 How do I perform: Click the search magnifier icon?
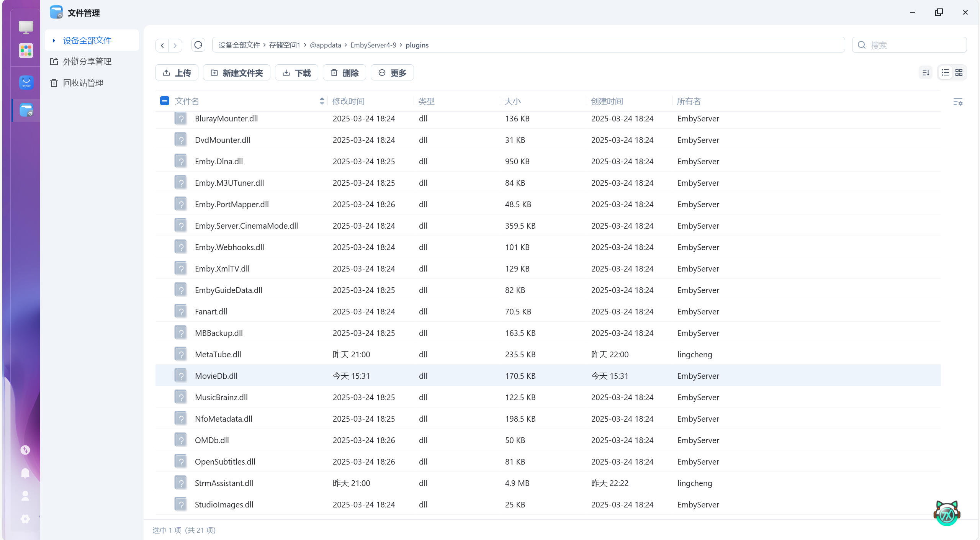[x=862, y=45]
